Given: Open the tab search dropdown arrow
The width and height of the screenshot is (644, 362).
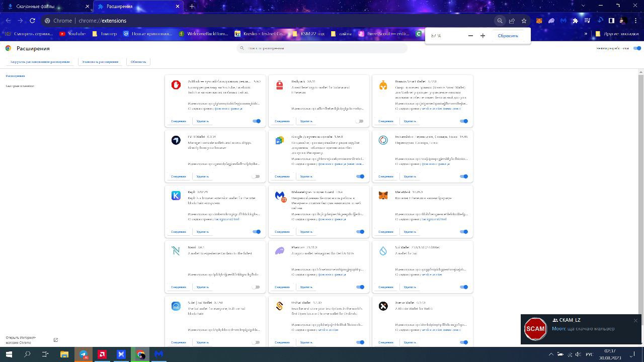Looking at the screenshot, I should (x=583, y=6).
